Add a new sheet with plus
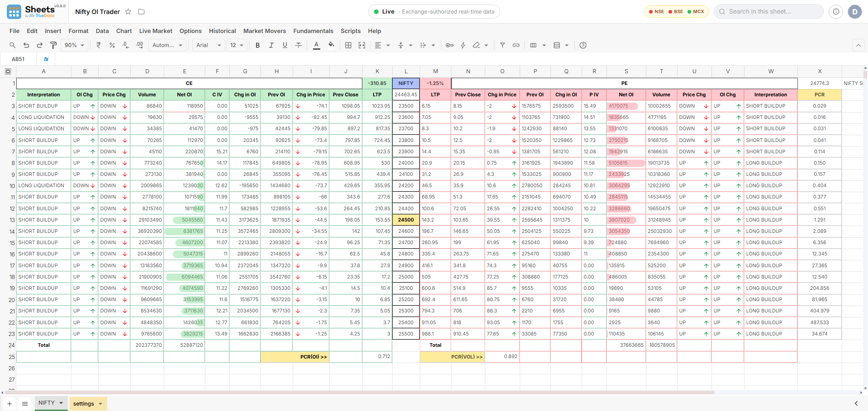Screen dimensions: 868x411 tap(9, 404)
